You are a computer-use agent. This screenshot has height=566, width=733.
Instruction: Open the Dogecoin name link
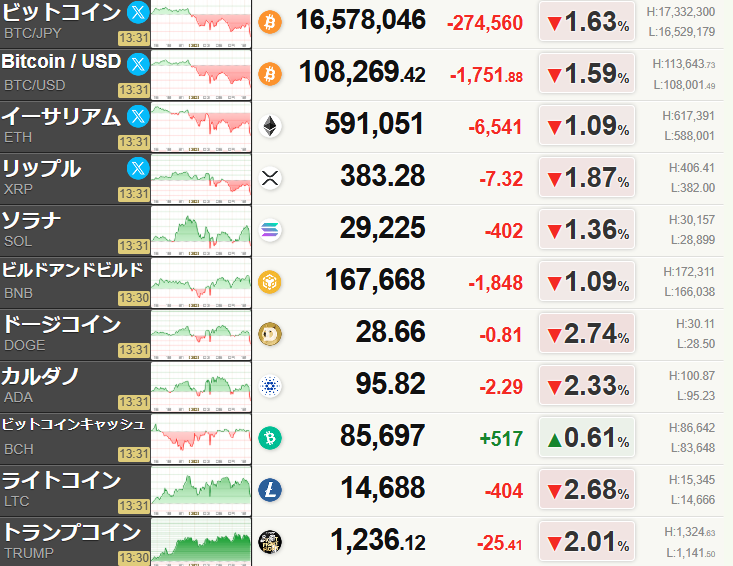click(x=62, y=324)
